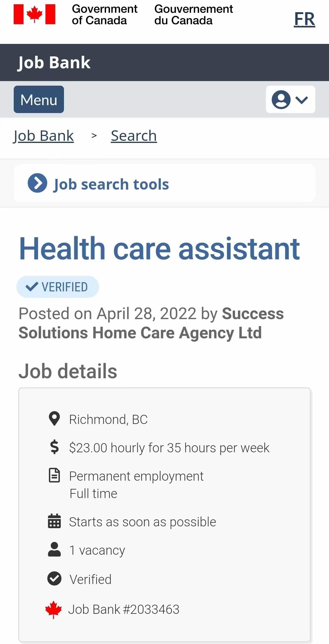This screenshot has height=644, width=329.
Task: Go to Job Bank breadcrumb link
Action: pyautogui.click(x=44, y=136)
